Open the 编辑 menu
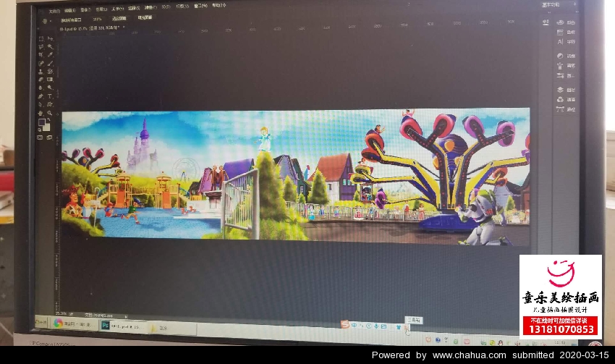Viewport: 615px width, 364px height. click(x=69, y=10)
